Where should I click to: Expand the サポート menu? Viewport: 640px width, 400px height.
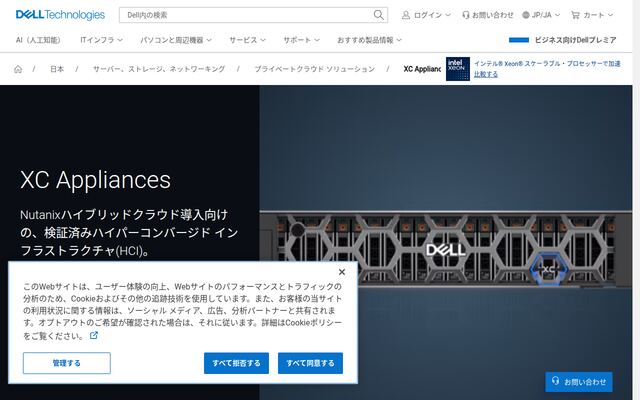(x=301, y=40)
